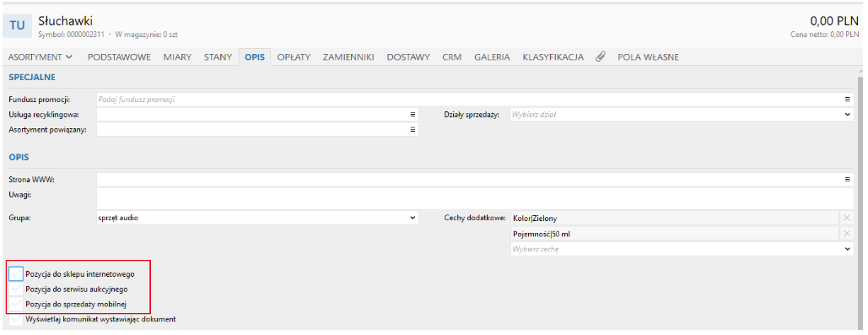Switch to the GALERIA tab
The width and height of the screenshot is (868, 335).
(x=492, y=57)
